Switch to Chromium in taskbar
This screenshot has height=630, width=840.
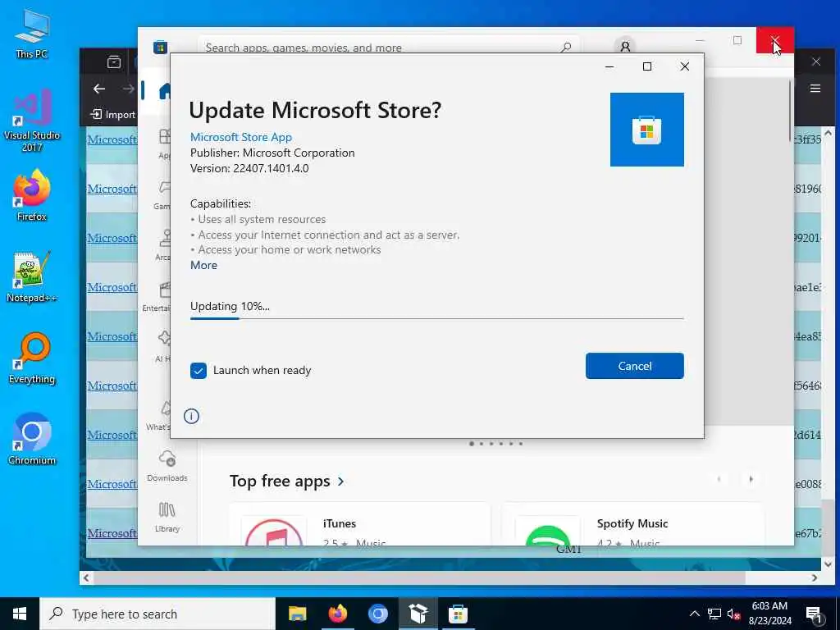tap(377, 614)
